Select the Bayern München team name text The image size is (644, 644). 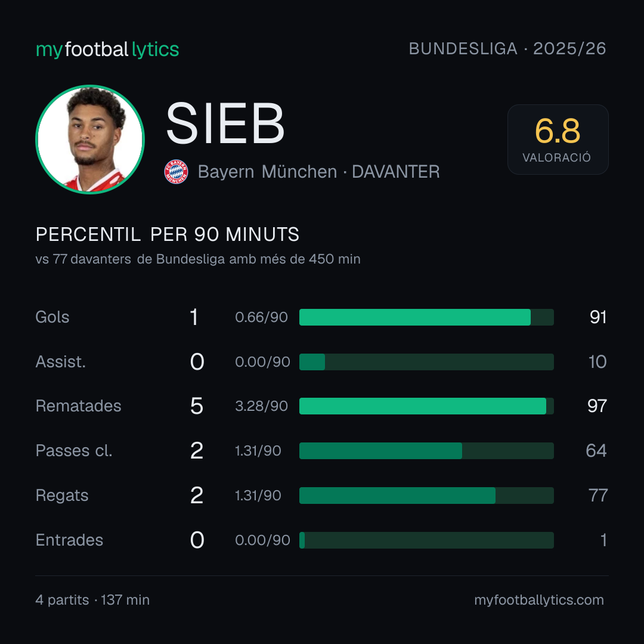pos(267,172)
